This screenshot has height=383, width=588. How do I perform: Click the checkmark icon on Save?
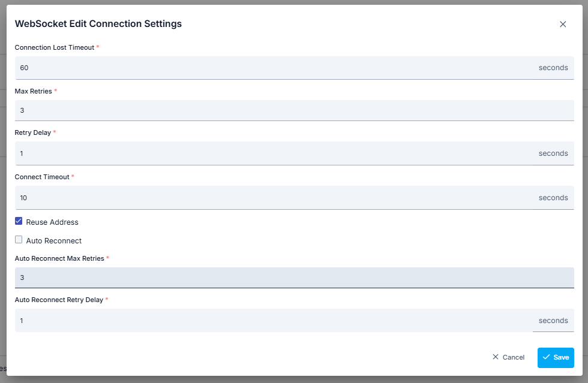tap(546, 357)
